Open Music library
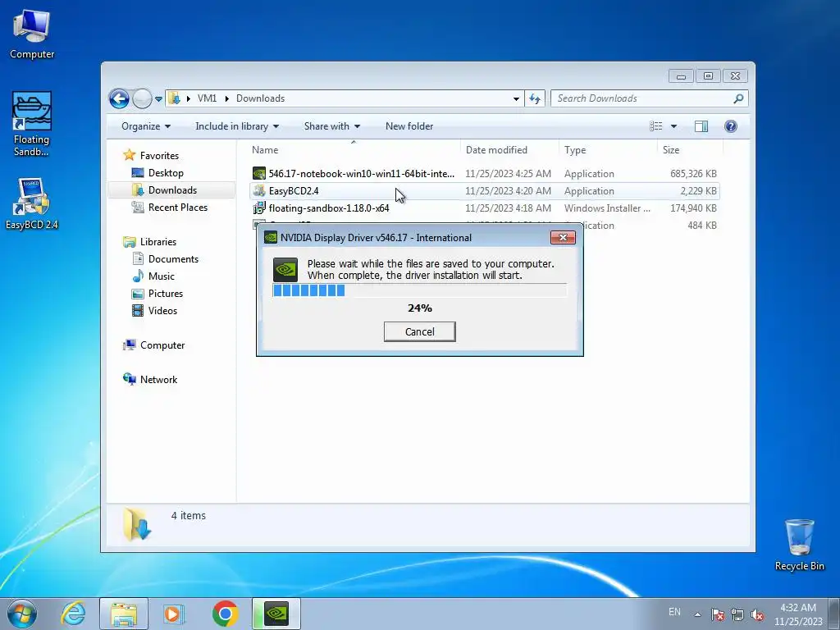The height and width of the screenshot is (630, 840). pyautogui.click(x=153, y=276)
